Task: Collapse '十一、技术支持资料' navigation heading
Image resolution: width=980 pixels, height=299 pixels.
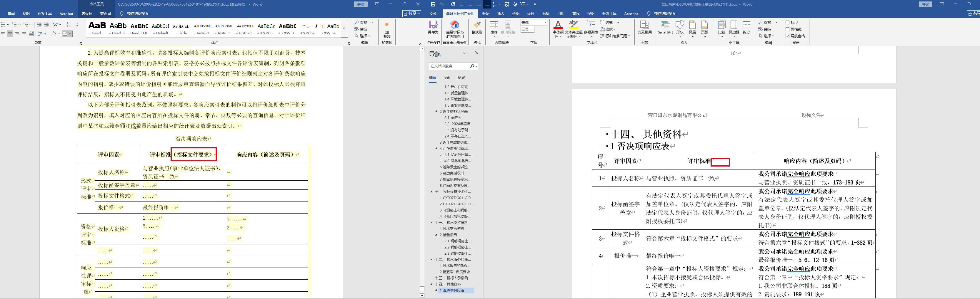Action: [x=432, y=223]
